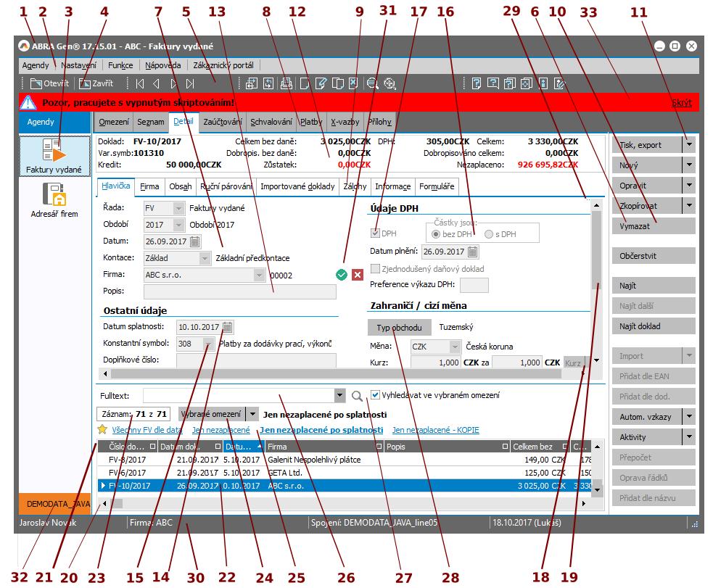Open calendar picker for Datum field
Image resolution: width=713 pixels, height=588 pixels.
[194, 241]
